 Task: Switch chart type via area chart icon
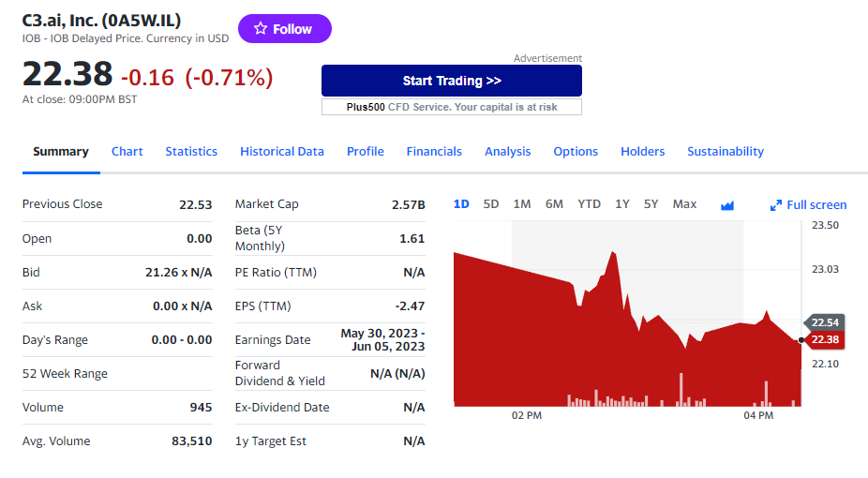coord(727,205)
